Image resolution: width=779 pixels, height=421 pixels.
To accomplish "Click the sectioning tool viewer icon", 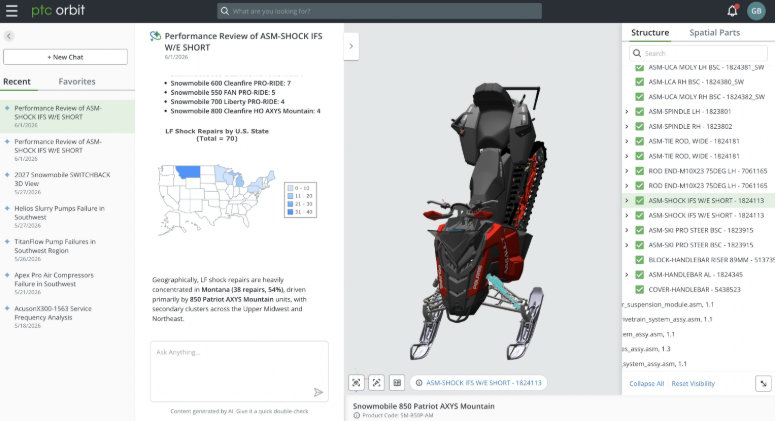I will point(397,383).
